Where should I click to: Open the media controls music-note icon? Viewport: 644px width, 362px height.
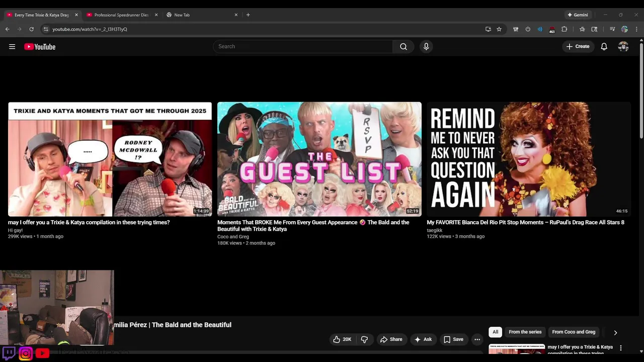612,29
